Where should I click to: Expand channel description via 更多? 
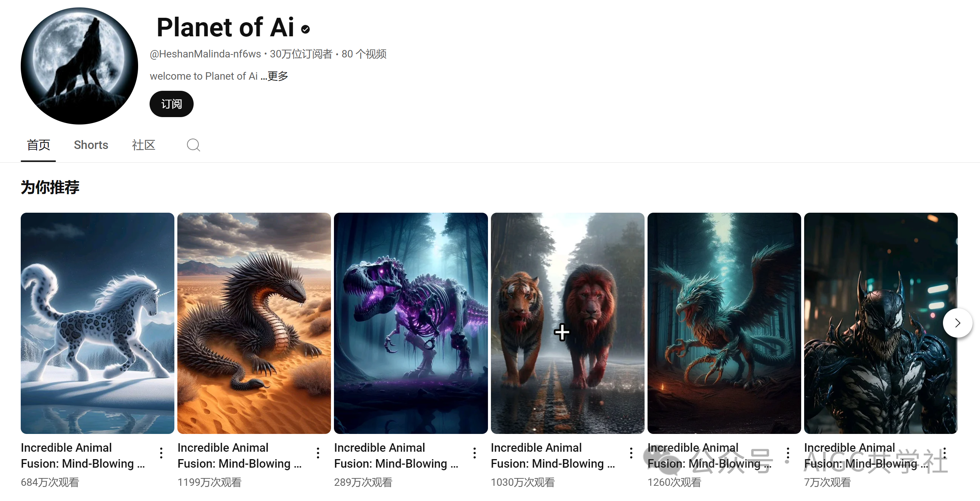click(278, 76)
